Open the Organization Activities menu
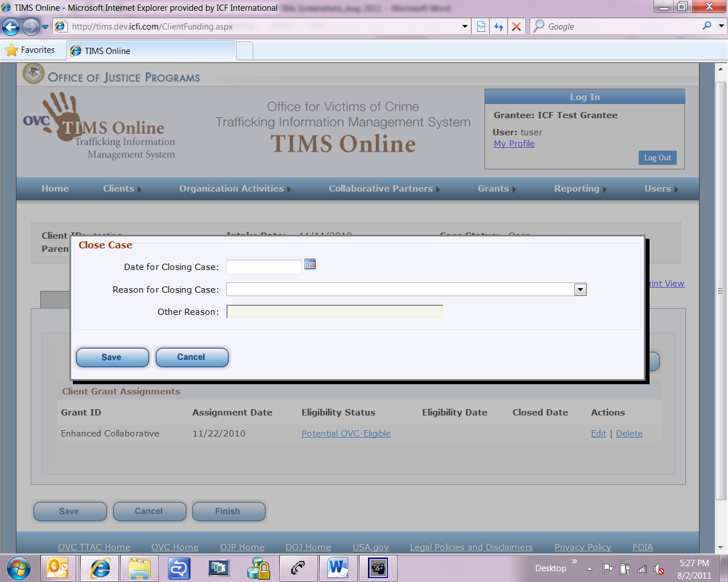Viewport: 728px width, 582px height. coord(235,189)
